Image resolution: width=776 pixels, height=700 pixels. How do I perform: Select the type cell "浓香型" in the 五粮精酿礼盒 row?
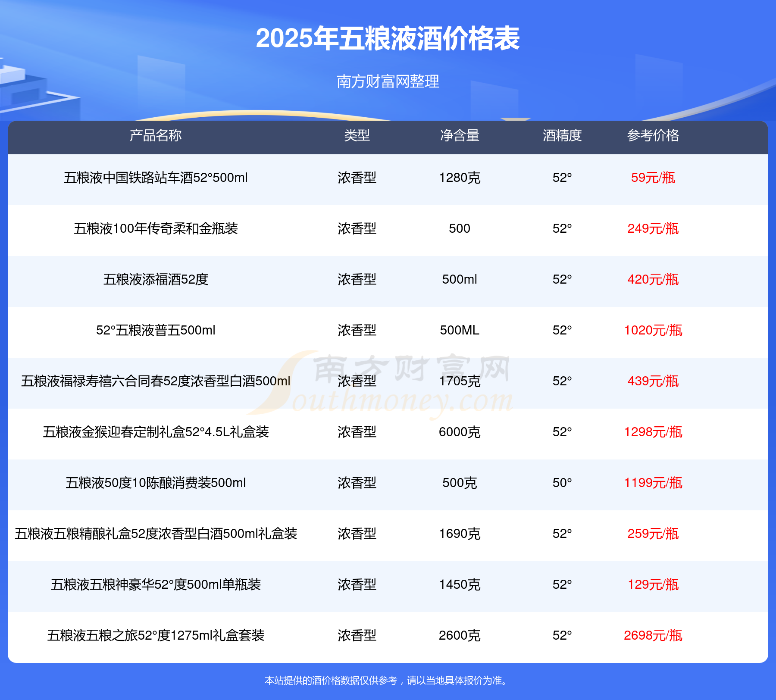357,534
